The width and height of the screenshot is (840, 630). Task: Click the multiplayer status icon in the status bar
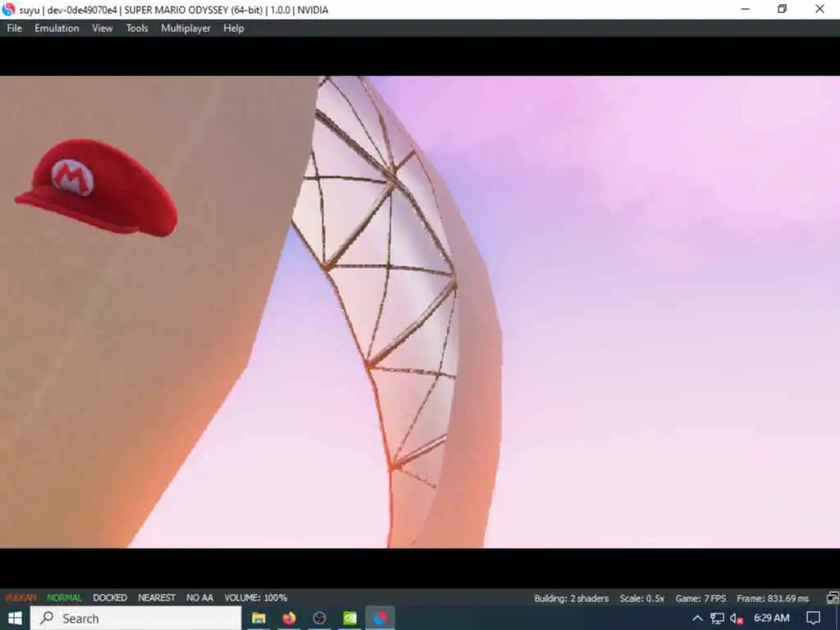click(x=833, y=598)
